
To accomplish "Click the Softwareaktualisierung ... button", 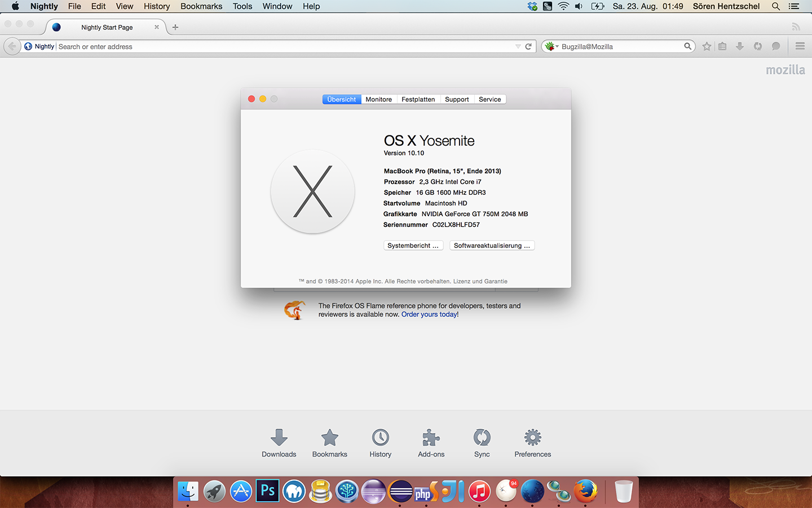I will pos(492,246).
